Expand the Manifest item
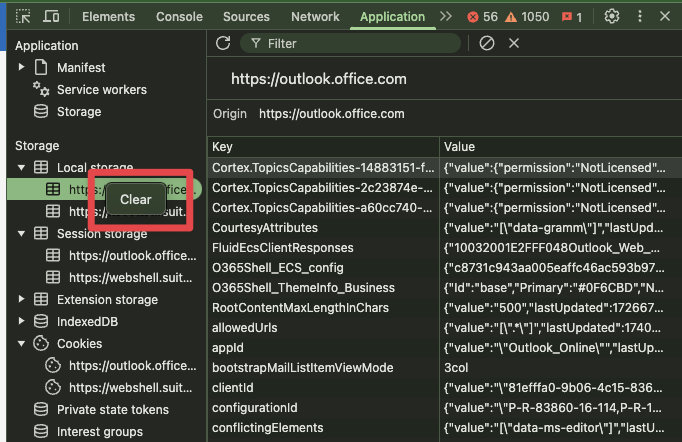 [x=22, y=68]
